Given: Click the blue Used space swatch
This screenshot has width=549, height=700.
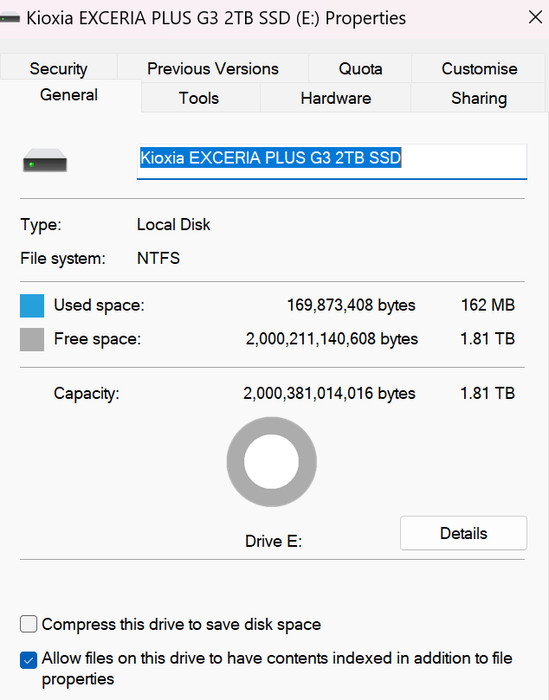Looking at the screenshot, I should (32, 306).
